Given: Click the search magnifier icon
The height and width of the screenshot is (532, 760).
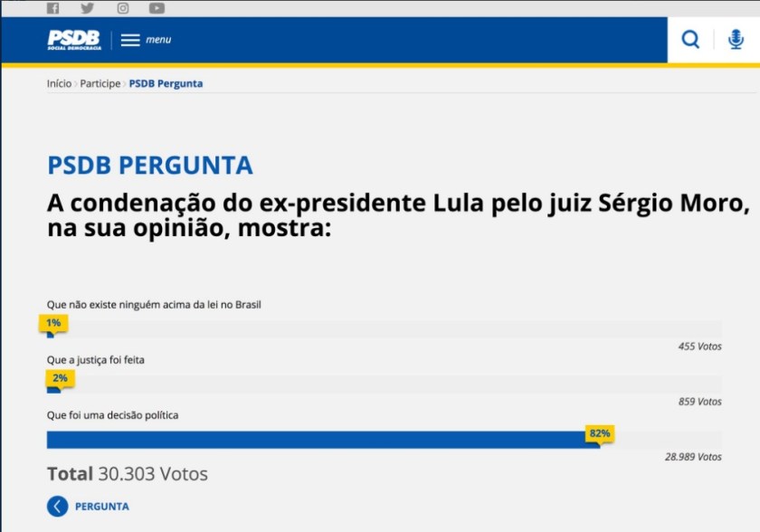Looking at the screenshot, I should coord(690,40).
